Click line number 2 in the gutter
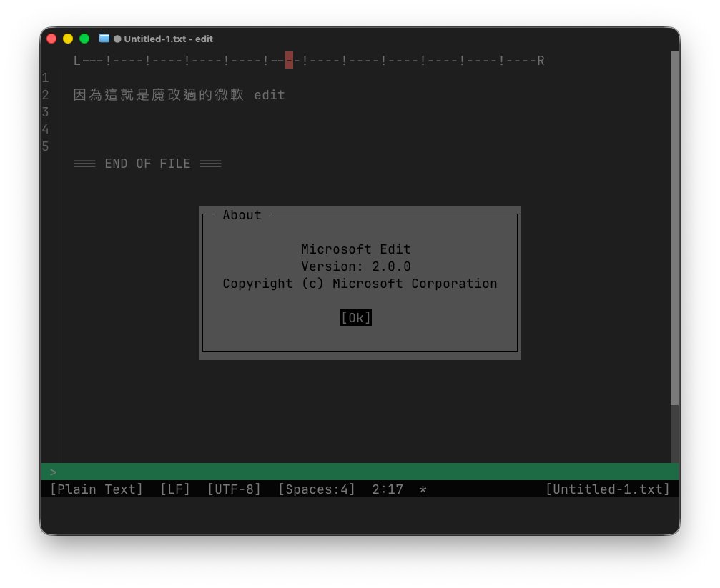The width and height of the screenshot is (720, 588). (46, 95)
